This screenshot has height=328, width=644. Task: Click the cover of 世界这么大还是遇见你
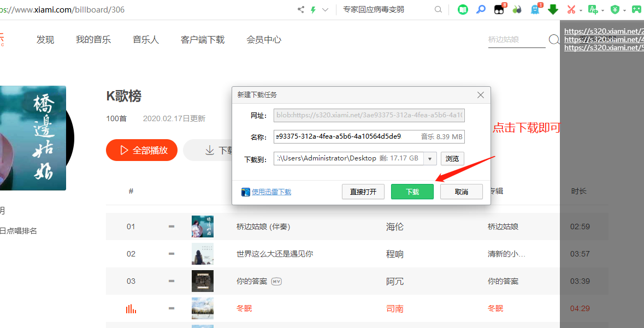click(x=203, y=254)
